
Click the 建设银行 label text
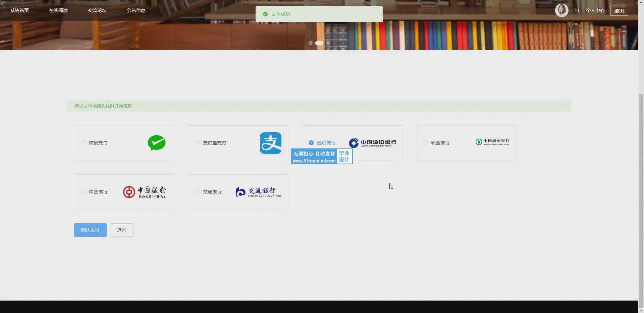[326, 143]
